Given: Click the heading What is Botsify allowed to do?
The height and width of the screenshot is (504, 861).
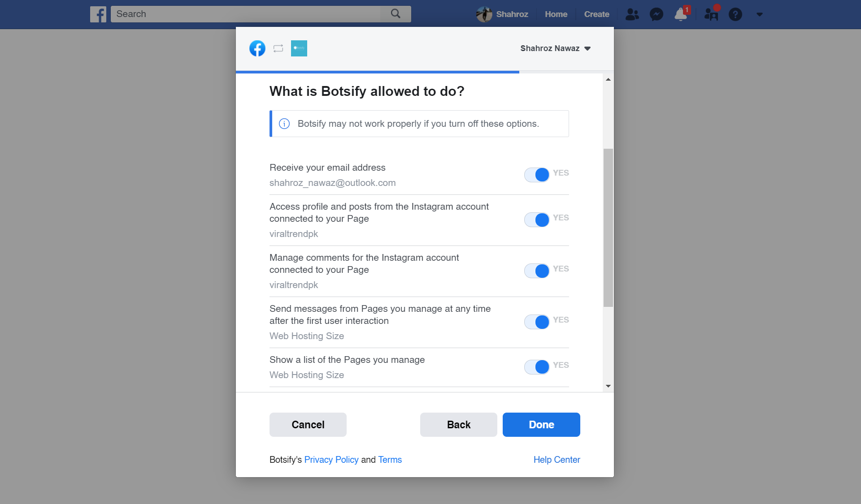Looking at the screenshot, I should coord(367,91).
